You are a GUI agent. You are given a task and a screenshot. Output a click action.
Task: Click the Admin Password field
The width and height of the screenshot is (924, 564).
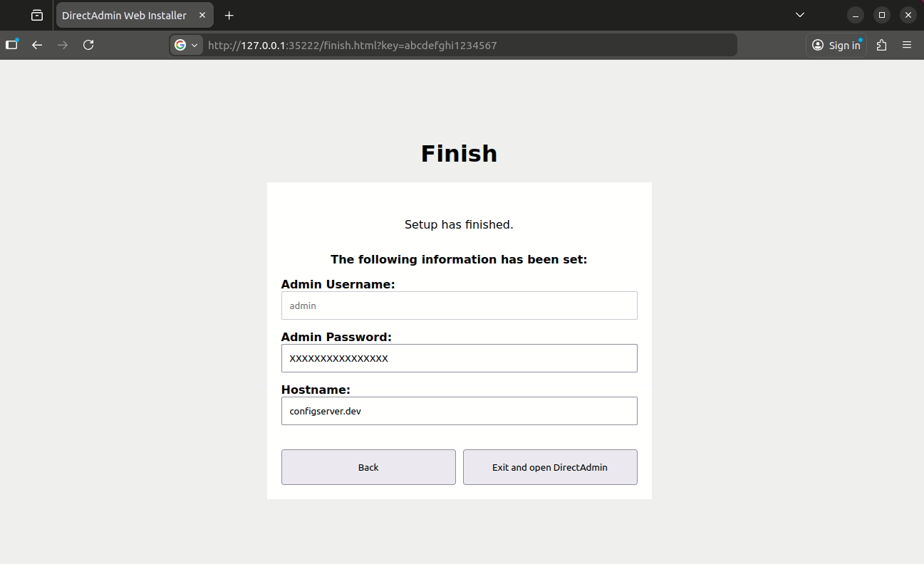click(459, 358)
